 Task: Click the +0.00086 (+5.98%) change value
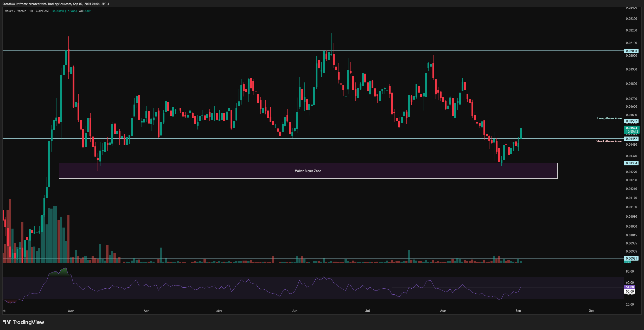pyautogui.click(x=64, y=11)
